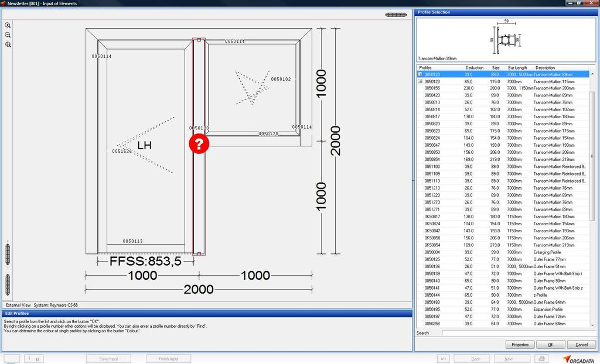Screen dimensions: 600x364
Task: Select profile row 0K50847
Action: (503, 231)
